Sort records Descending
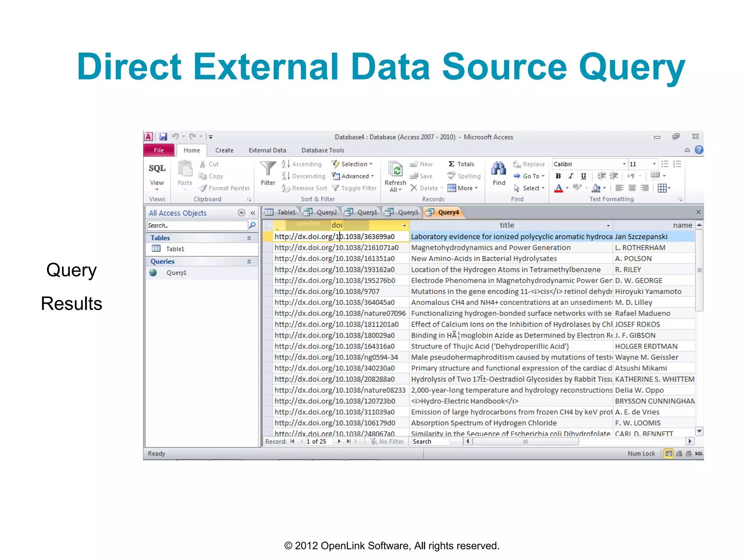This screenshot has height=560, width=747. [304, 176]
